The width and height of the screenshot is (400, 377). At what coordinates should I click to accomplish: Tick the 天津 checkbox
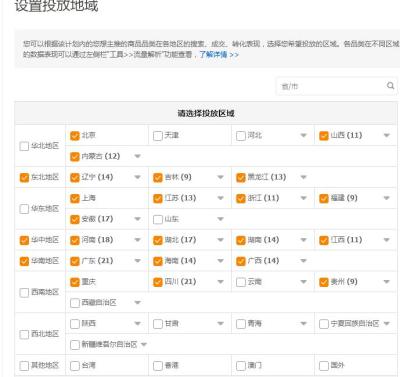pyautogui.click(x=158, y=136)
